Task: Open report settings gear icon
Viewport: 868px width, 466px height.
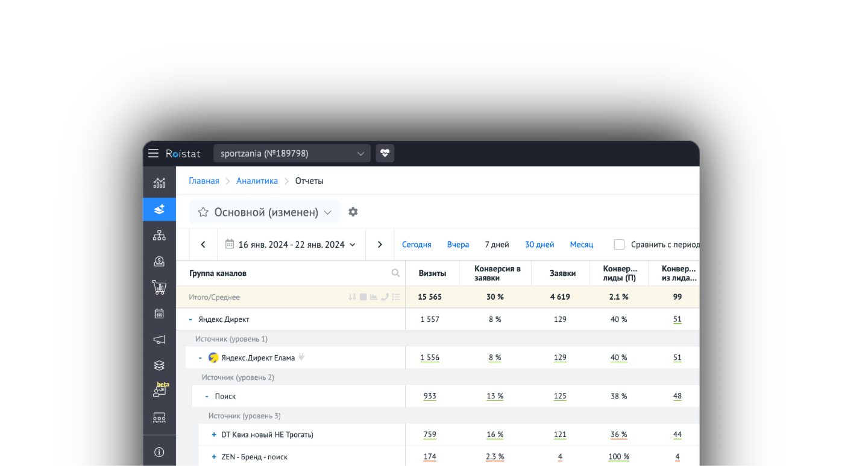Action: [x=353, y=212]
